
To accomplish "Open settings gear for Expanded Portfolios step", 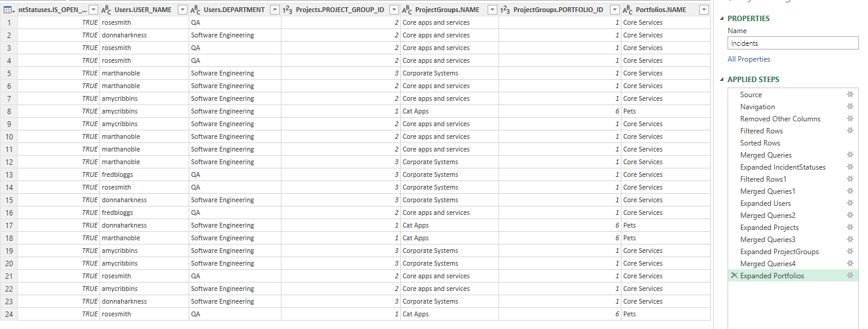I will 851,276.
